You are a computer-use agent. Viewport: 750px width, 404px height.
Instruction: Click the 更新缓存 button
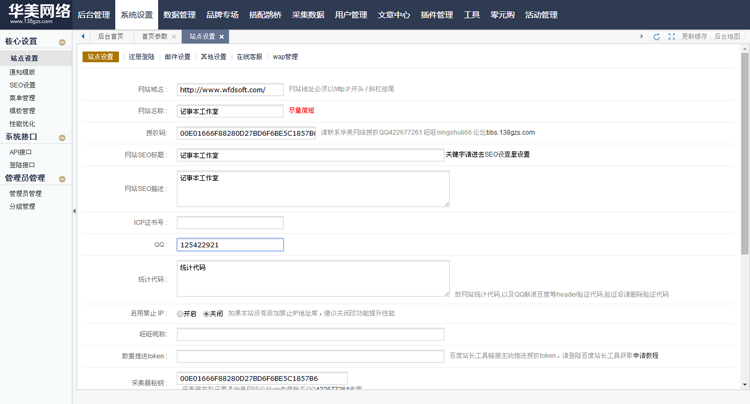tap(694, 36)
